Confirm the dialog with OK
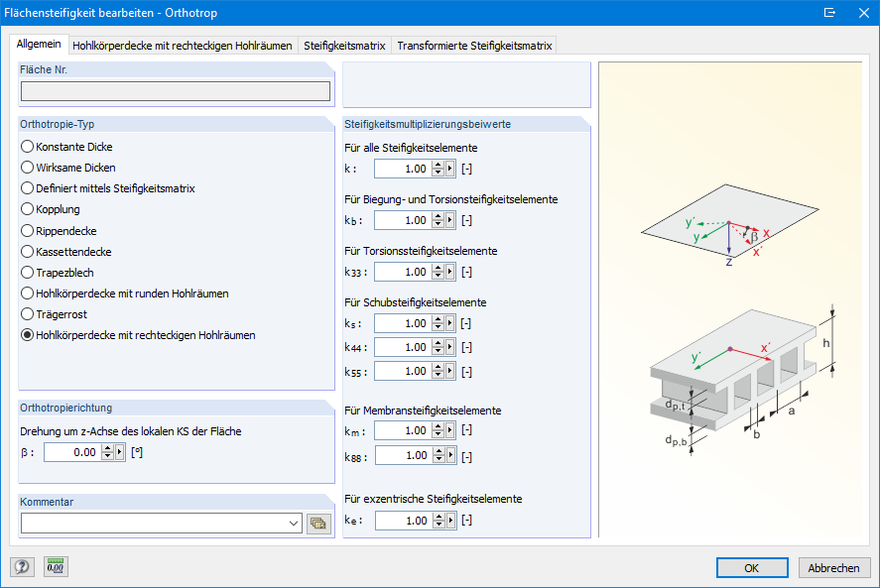880x588 pixels. click(752, 567)
